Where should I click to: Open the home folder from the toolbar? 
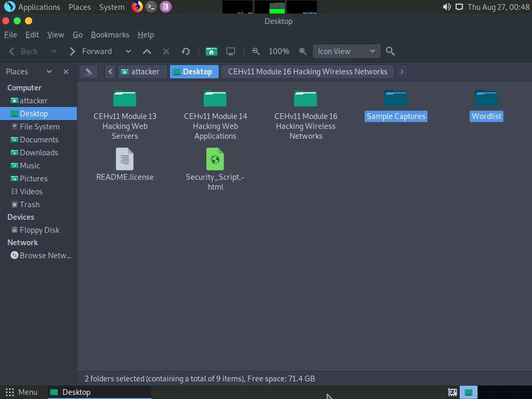(x=211, y=51)
